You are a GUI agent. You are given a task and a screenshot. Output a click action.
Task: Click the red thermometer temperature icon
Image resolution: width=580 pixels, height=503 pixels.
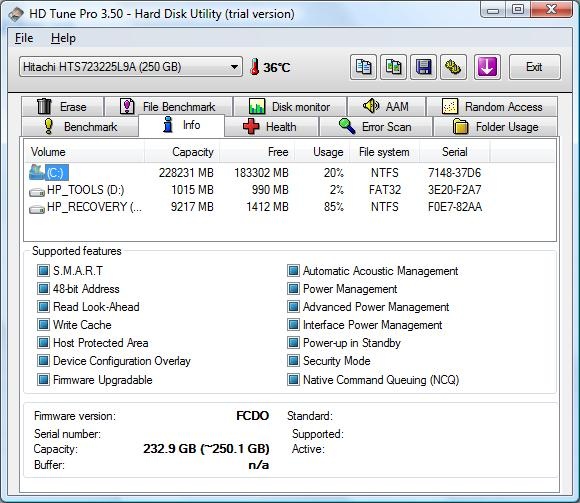coord(254,67)
